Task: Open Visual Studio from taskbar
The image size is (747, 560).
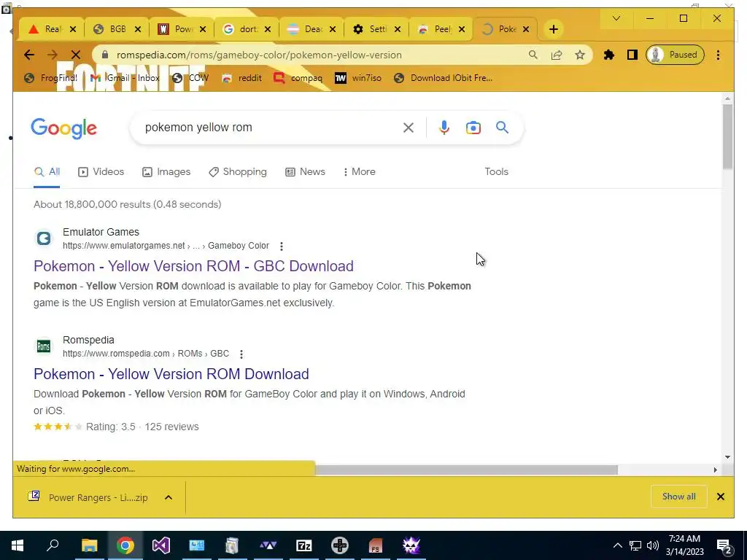Action: click(x=160, y=545)
